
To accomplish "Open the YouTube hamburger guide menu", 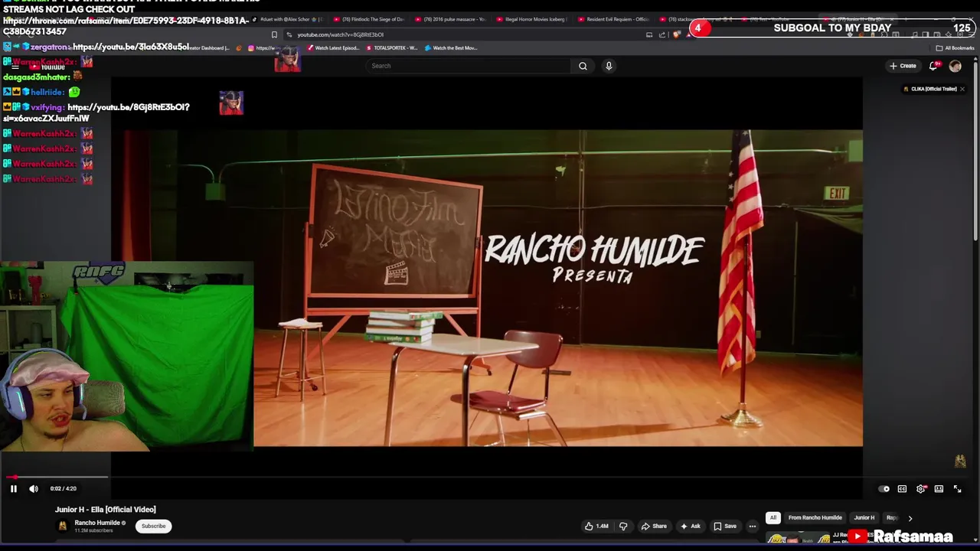I will tap(15, 67).
